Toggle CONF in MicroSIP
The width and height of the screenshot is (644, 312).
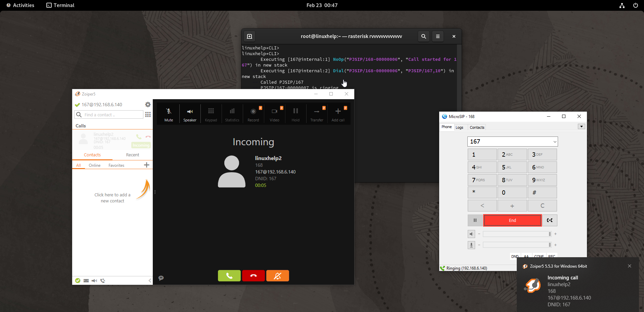click(539, 256)
